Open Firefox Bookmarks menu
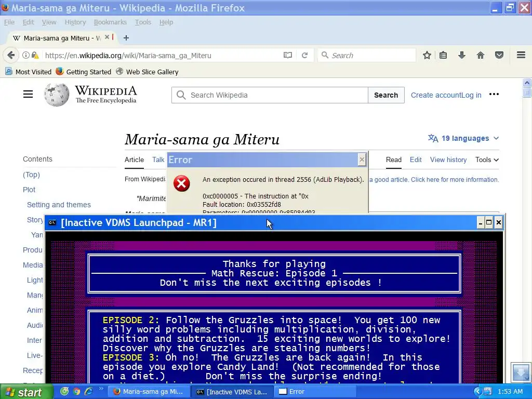The height and width of the screenshot is (399, 532). point(110,22)
